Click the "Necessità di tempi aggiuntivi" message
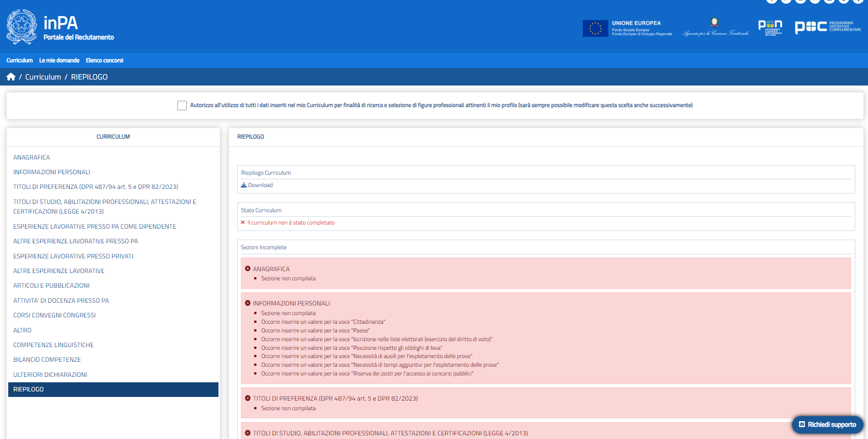Viewport: 868px width, 439px height. click(x=380, y=365)
